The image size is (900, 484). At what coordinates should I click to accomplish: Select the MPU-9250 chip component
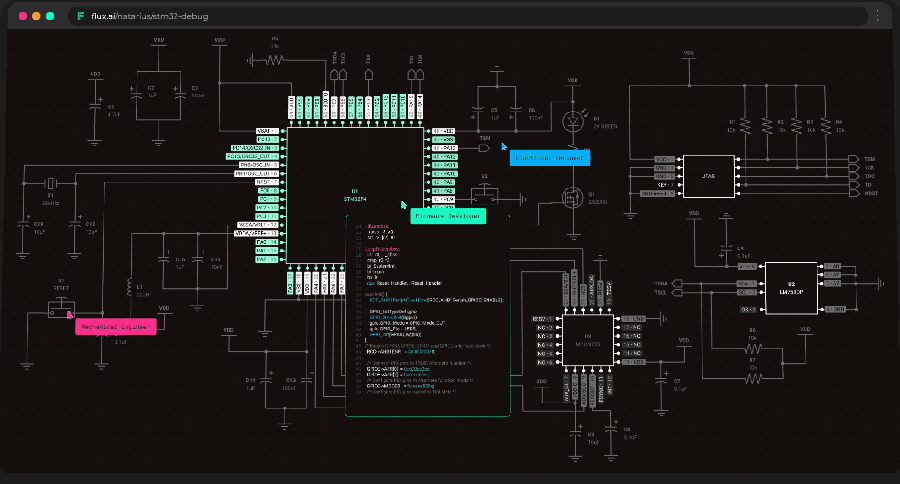tap(588, 340)
